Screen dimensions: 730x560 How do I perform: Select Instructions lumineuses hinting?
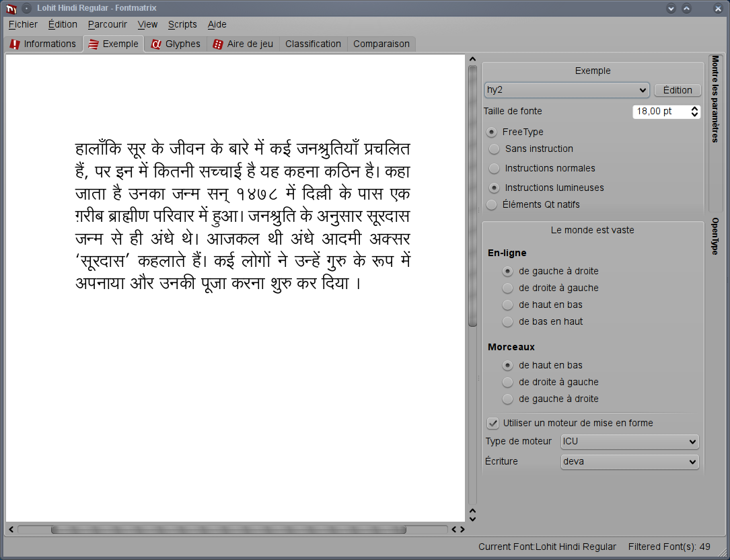(x=546, y=188)
